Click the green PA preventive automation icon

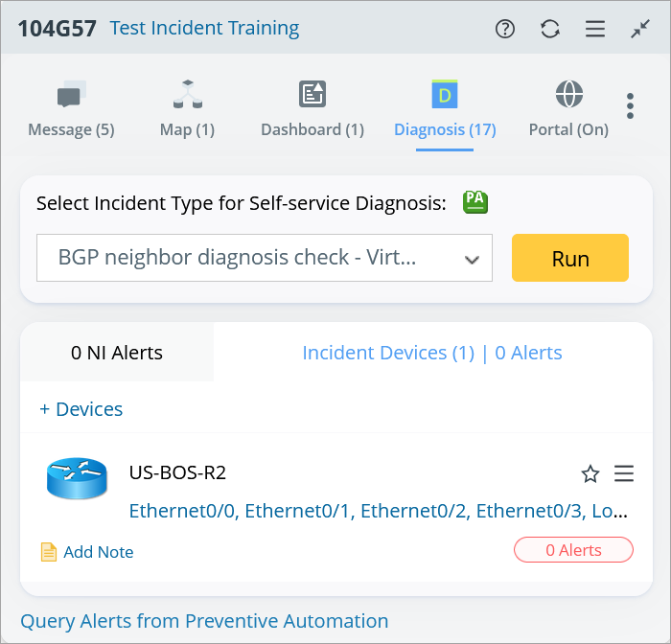(475, 202)
